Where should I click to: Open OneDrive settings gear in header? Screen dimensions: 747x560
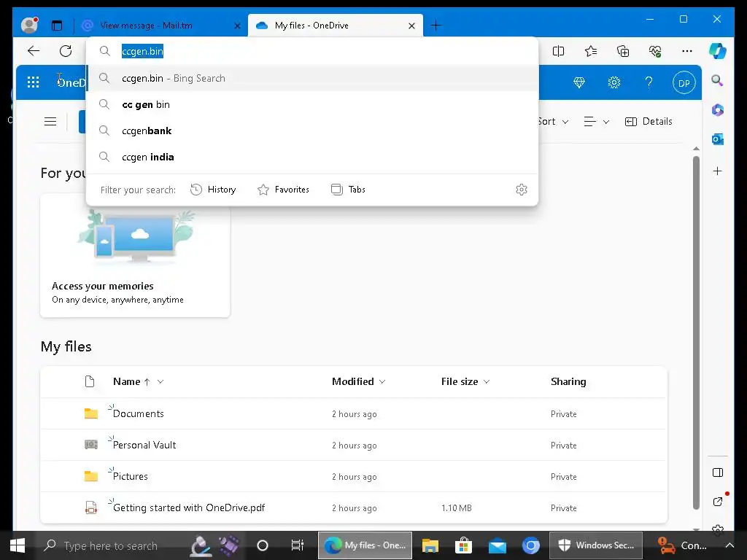click(614, 83)
